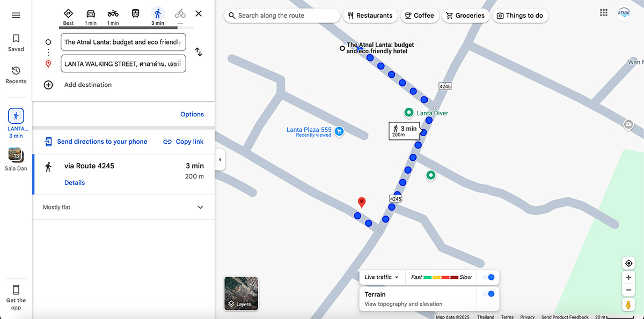Select the driving travel mode icon
Screen dimensions: 644x319
91,14
